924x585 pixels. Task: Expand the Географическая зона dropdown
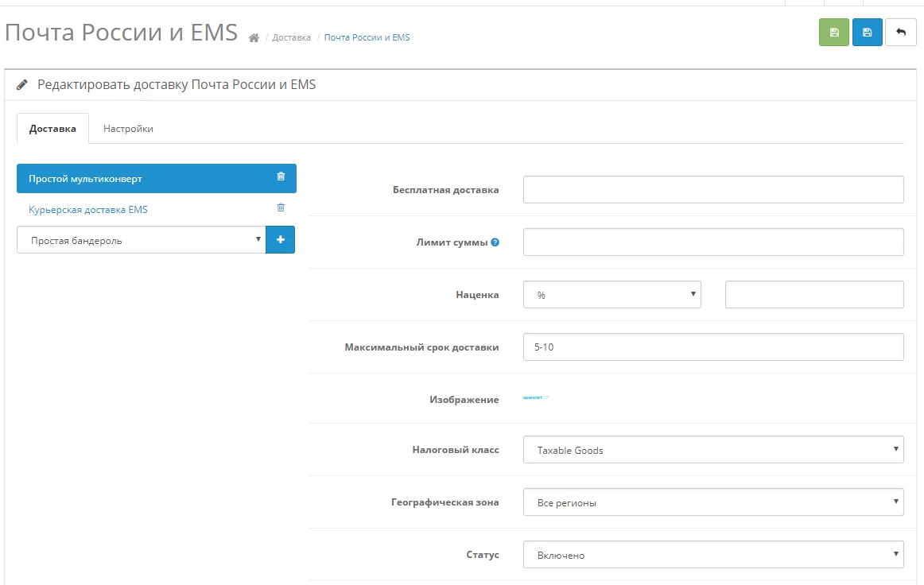tap(713, 502)
